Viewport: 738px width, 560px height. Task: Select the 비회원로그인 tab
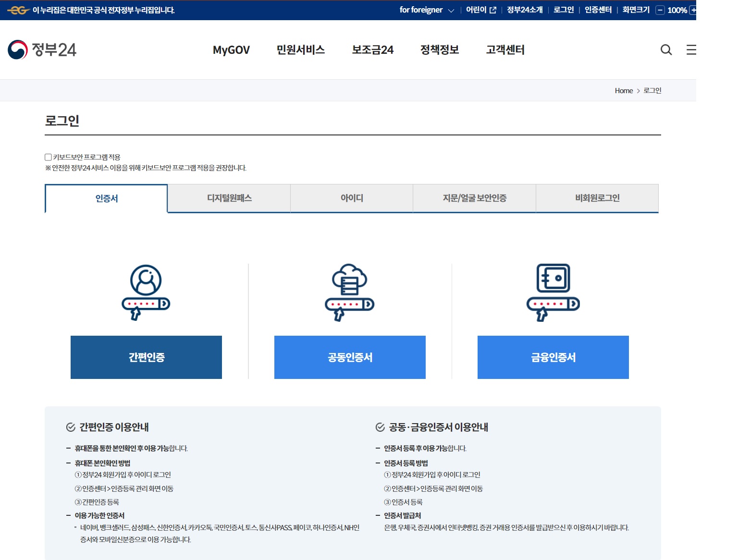click(x=597, y=198)
